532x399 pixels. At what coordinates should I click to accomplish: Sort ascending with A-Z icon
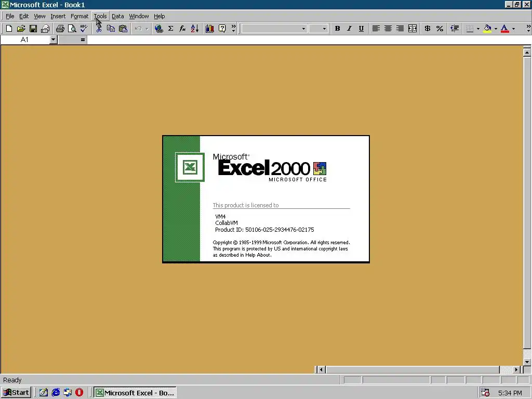(x=195, y=29)
